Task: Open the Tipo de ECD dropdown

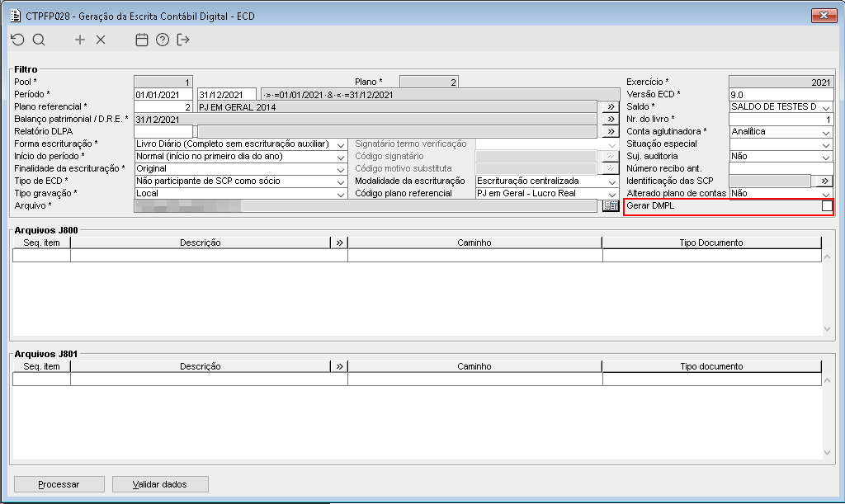Action: coord(341,182)
